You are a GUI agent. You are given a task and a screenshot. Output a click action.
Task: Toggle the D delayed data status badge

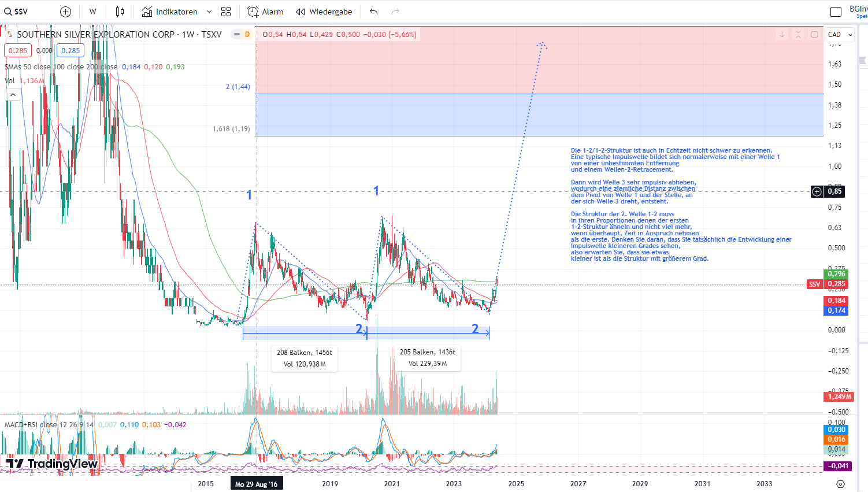(x=247, y=35)
